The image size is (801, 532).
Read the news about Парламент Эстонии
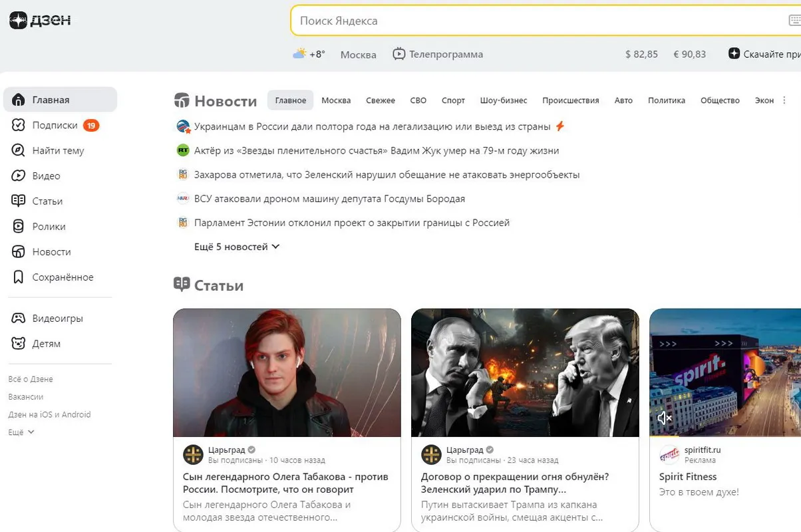pos(351,223)
